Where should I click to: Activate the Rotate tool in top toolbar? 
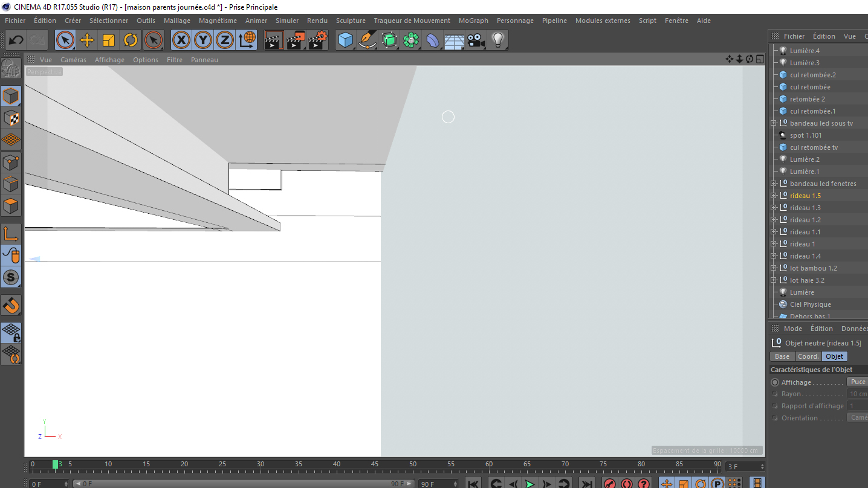pos(131,40)
